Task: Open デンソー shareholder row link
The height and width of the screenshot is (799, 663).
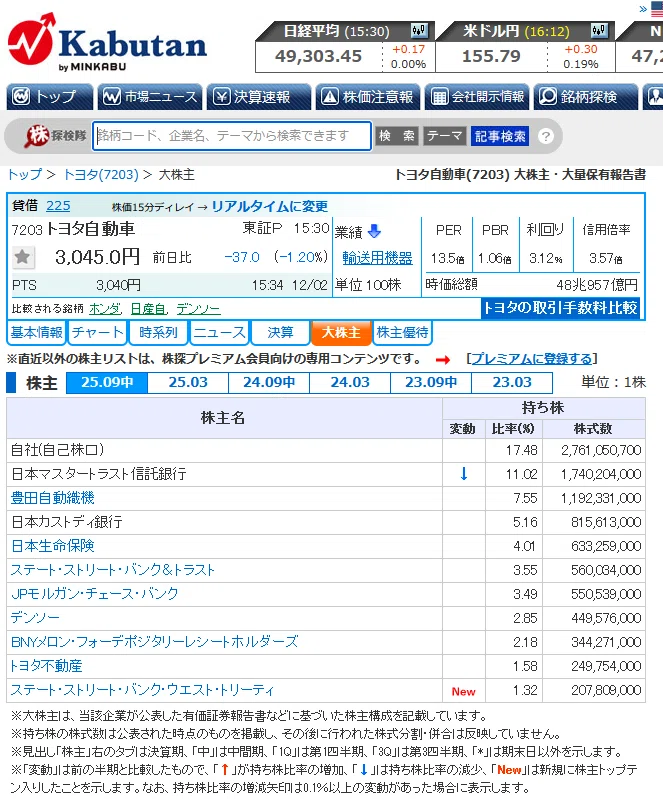Action: [35, 618]
